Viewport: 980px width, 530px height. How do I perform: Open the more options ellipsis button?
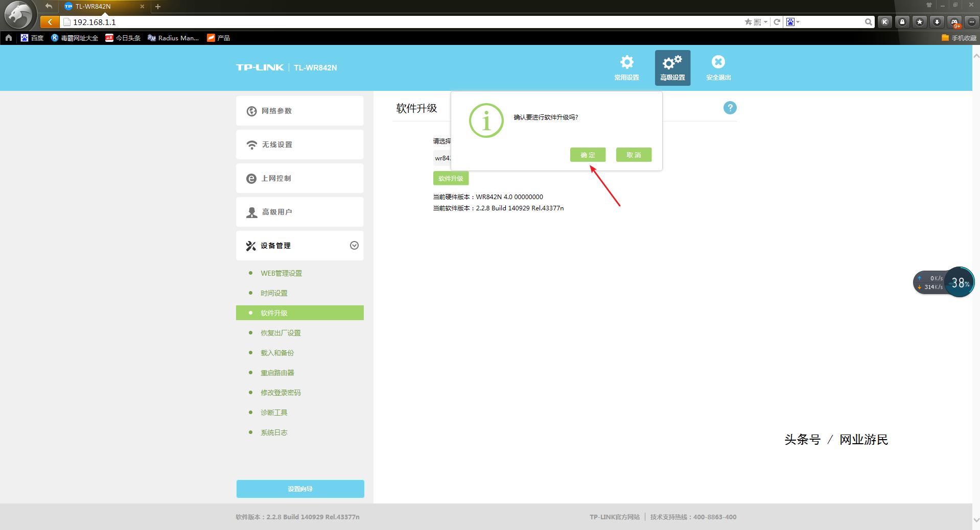tap(971, 22)
